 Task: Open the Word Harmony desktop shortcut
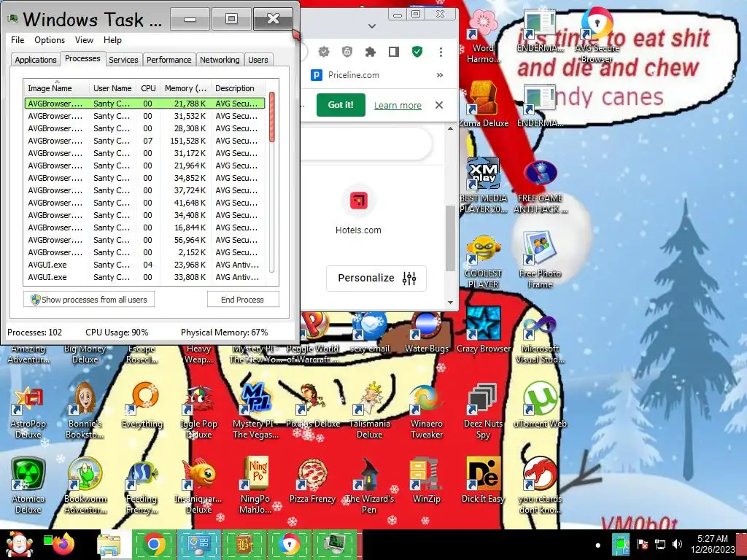[483, 35]
